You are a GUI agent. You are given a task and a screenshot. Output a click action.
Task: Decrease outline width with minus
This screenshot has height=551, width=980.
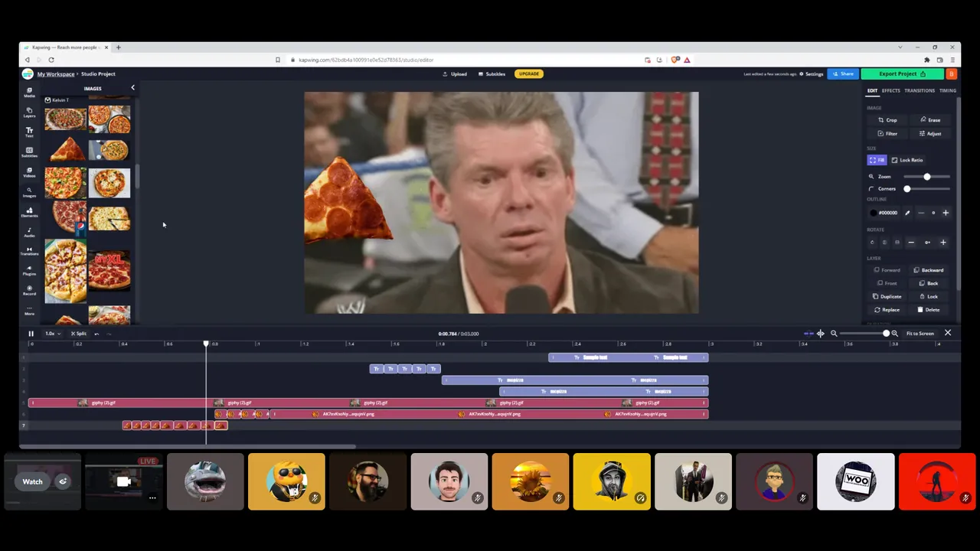pyautogui.click(x=921, y=213)
